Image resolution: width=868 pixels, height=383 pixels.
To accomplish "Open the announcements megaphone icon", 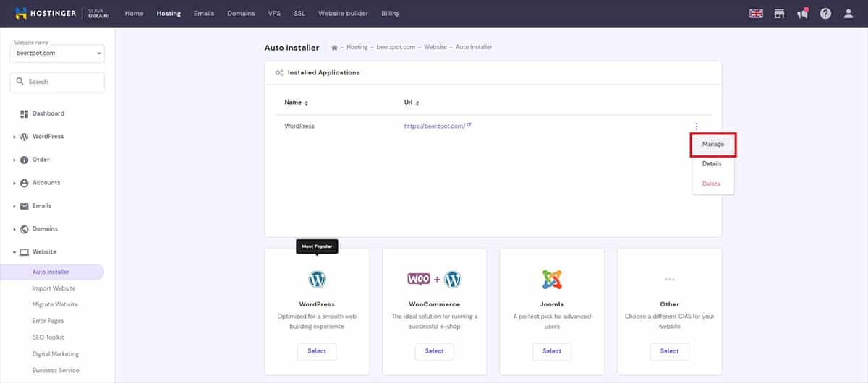I will pyautogui.click(x=802, y=14).
